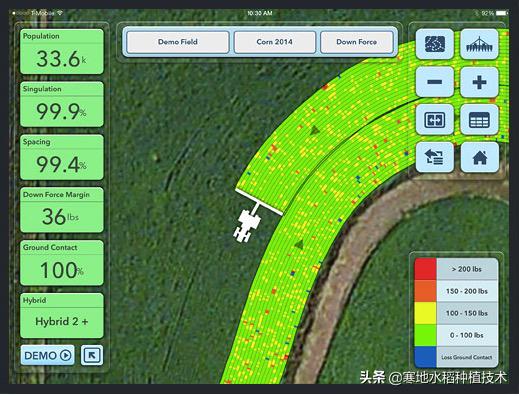Viewport: 519px width, 396px height.
Task: Tap the red > 200 lbs legend swatch
Action: click(x=425, y=269)
